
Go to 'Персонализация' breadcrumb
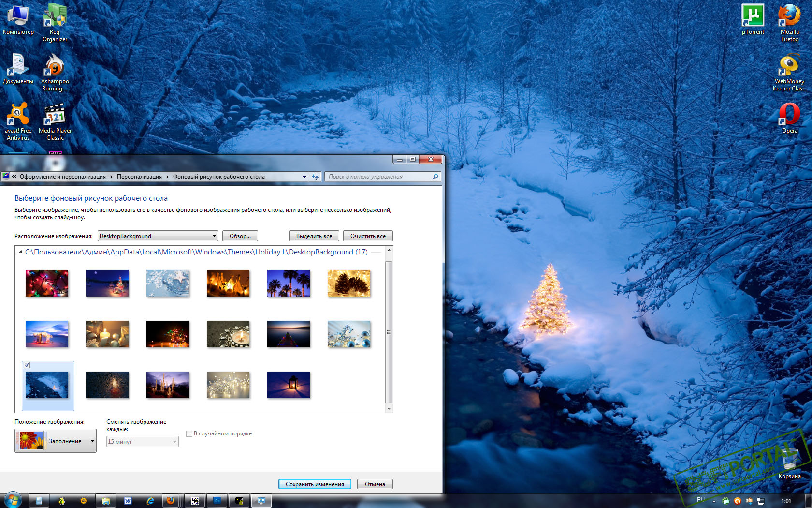coord(139,177)
